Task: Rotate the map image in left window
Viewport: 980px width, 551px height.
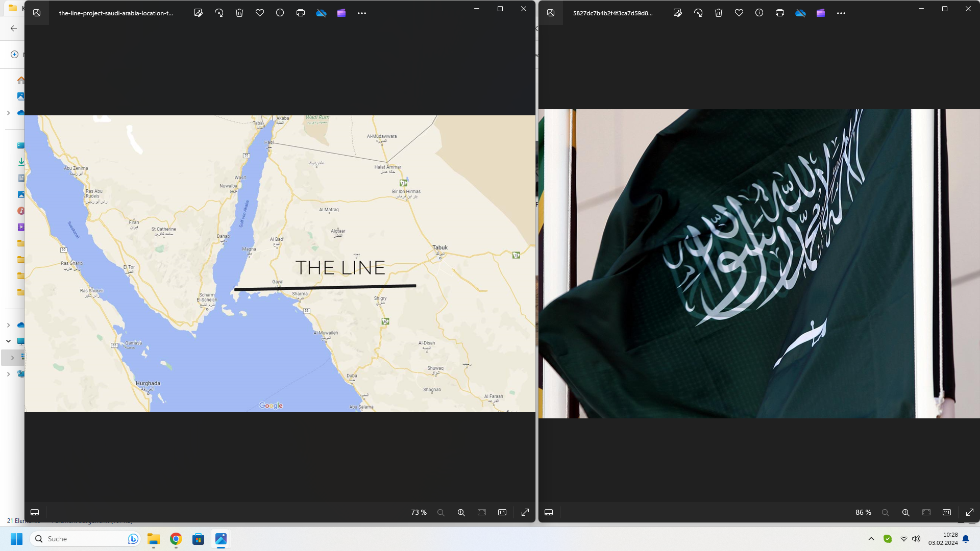Action: (219, 13)
